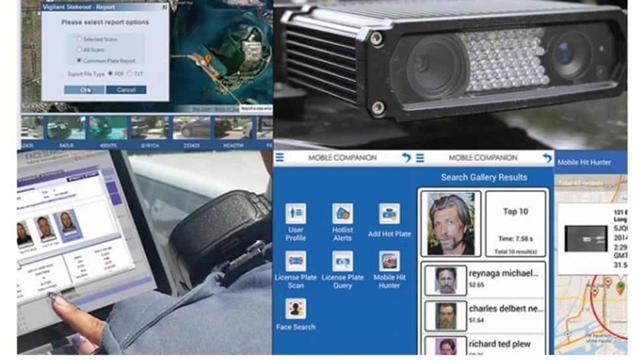
Task: Expand hamburger menu on the icon grid screen
Action: point(279,158)
